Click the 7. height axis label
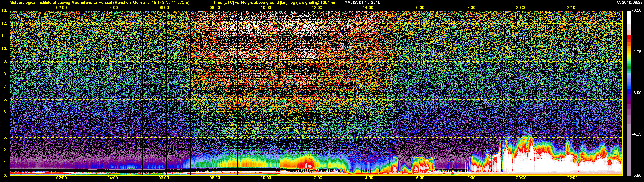The image size is (644, 182). [x=5, y=87]
